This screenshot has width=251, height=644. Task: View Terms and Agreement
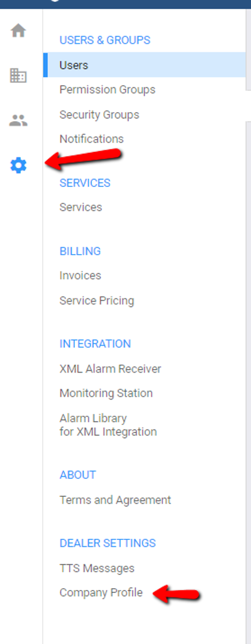[115, 500]
